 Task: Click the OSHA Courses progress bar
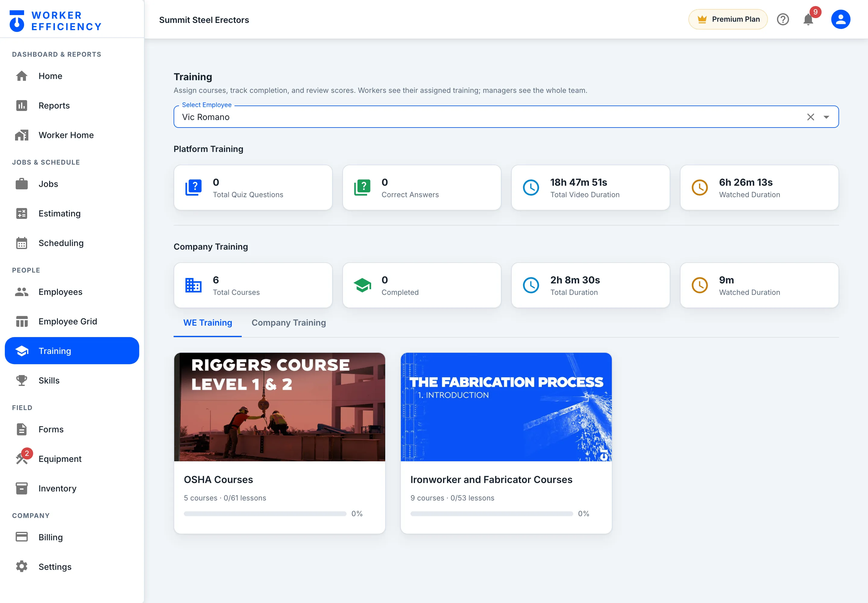pyautogui.click(x=265, y=514)
